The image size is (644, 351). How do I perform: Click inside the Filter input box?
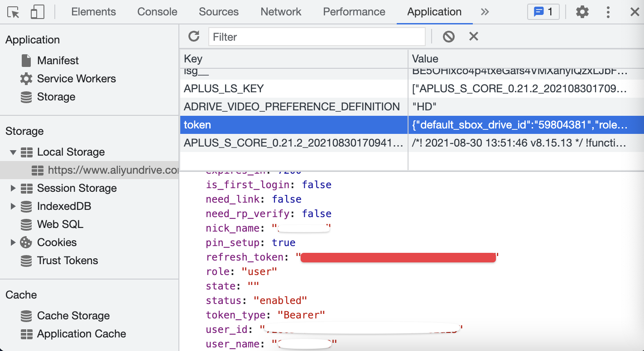317,37
